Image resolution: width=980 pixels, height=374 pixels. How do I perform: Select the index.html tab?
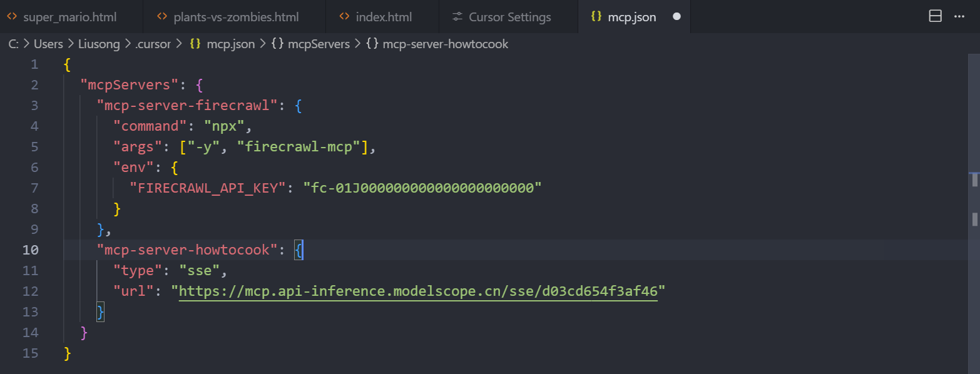coord(382,17)
